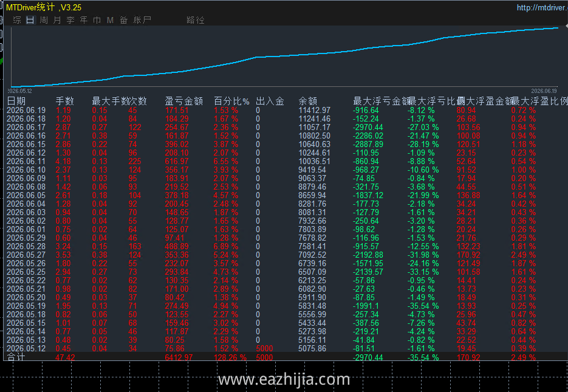Select the M tab

110,20
